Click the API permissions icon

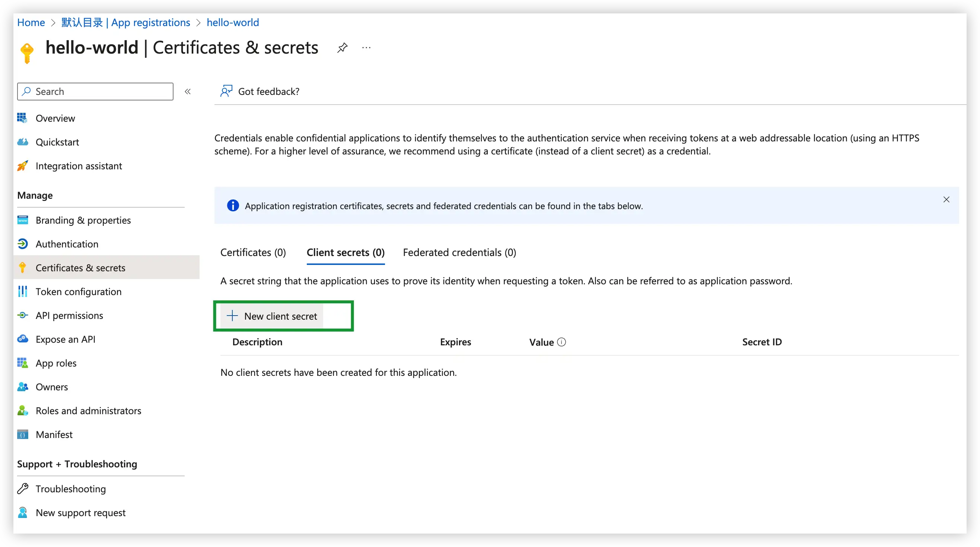click(x=22, y=316)
